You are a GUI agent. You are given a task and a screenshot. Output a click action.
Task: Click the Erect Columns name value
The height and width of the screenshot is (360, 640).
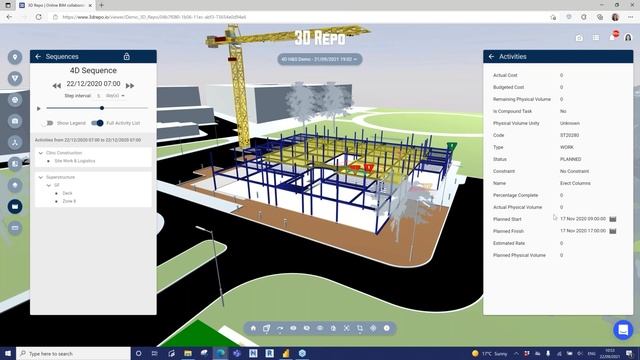coord(575,183)
